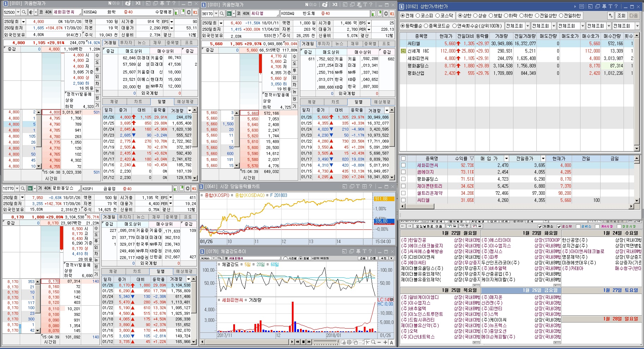Select 신세계 I&C row in 상한가 table
644x349 pixels.
[517, 51]
